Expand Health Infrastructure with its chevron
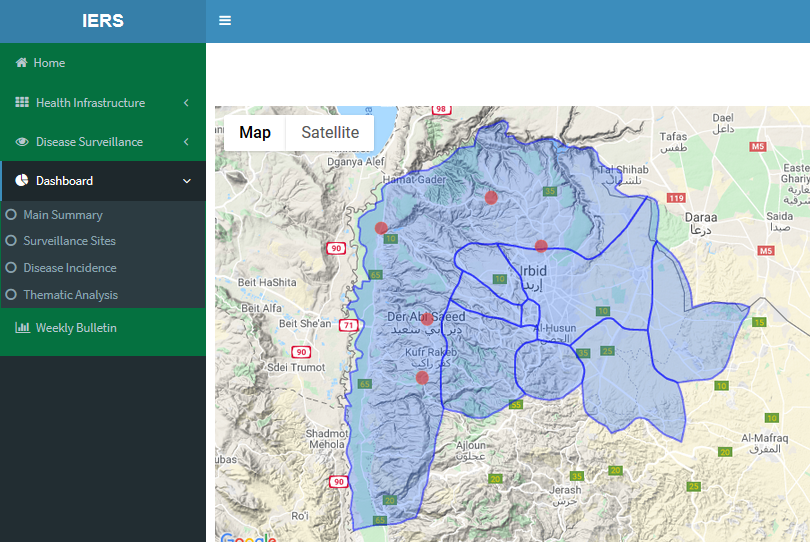This screenshot has width=810, height=542. 186,103
